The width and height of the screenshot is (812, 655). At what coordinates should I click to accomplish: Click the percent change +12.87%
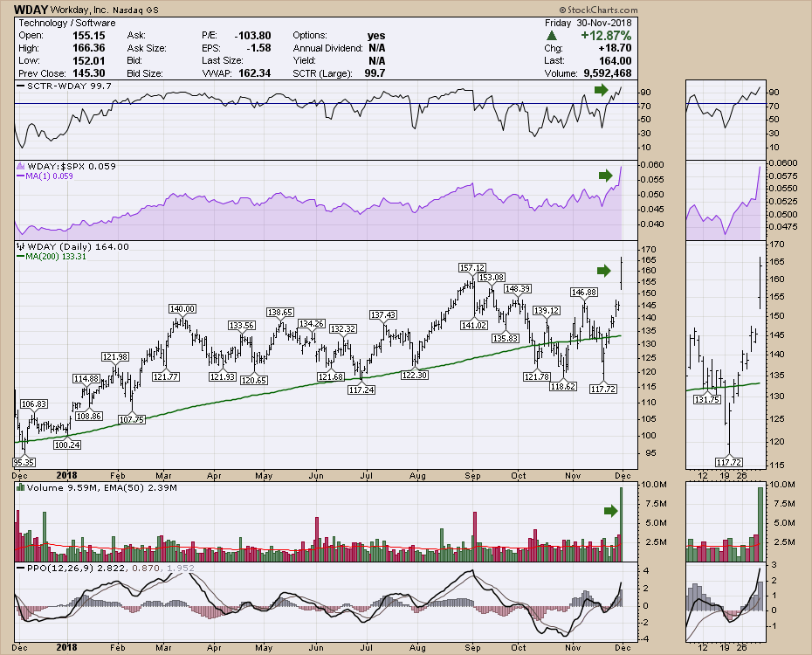point(606,36)
